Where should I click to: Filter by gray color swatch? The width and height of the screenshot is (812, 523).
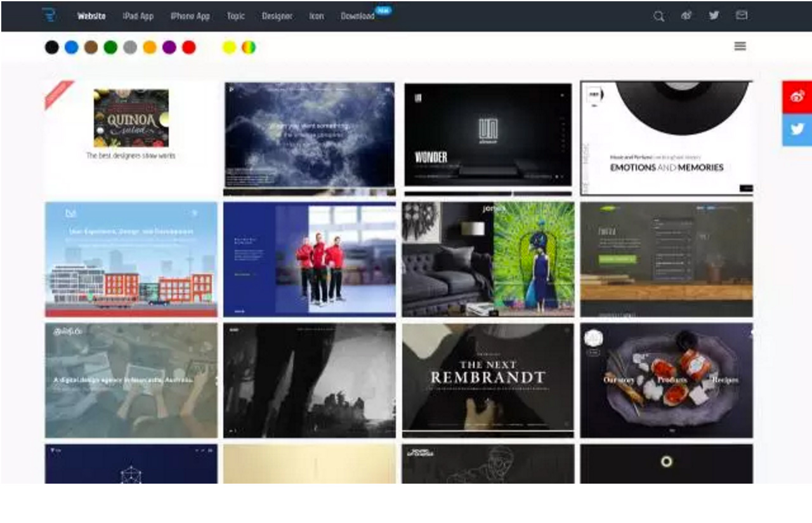pyautogui.click(x=130, y=47)
